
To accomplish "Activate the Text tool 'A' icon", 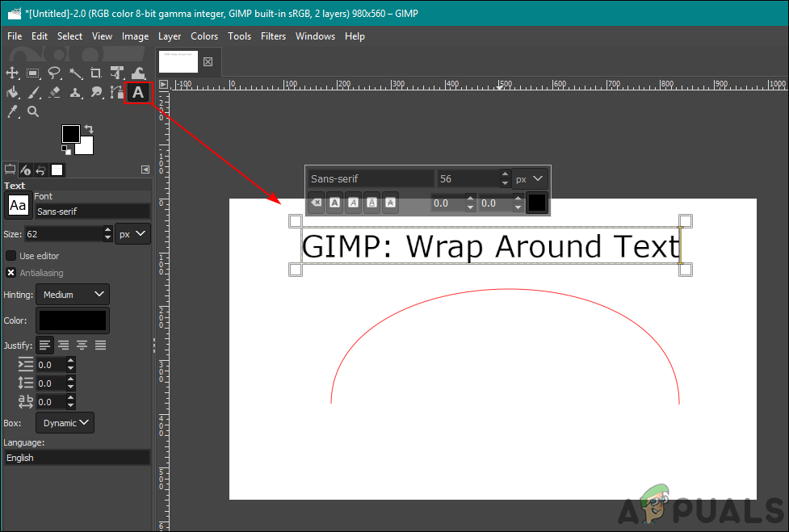I will tap(138, 93).
